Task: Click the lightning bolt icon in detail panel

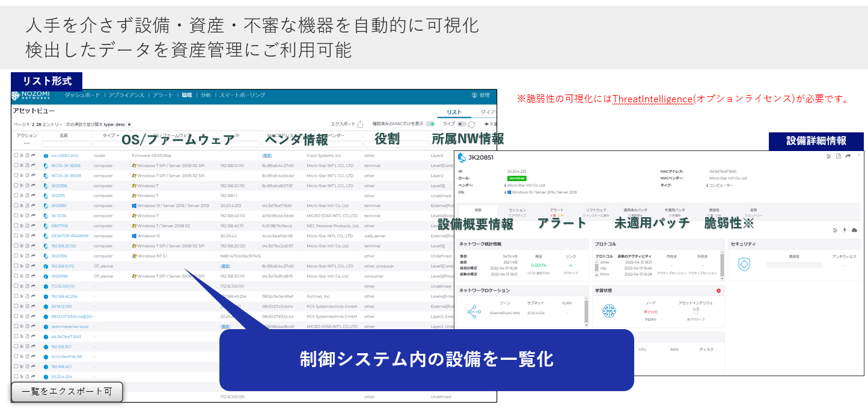Action: pos(845,230)
